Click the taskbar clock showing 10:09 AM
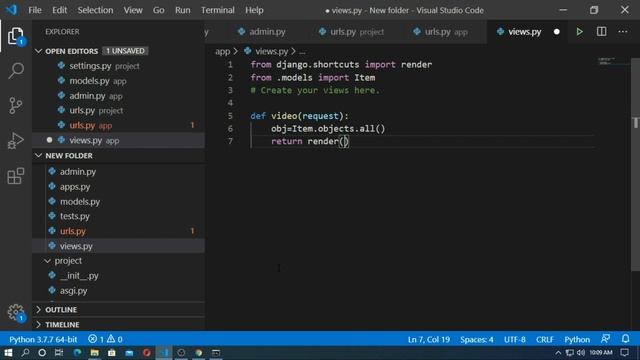The image size is (640, 360). click(600, 352)
